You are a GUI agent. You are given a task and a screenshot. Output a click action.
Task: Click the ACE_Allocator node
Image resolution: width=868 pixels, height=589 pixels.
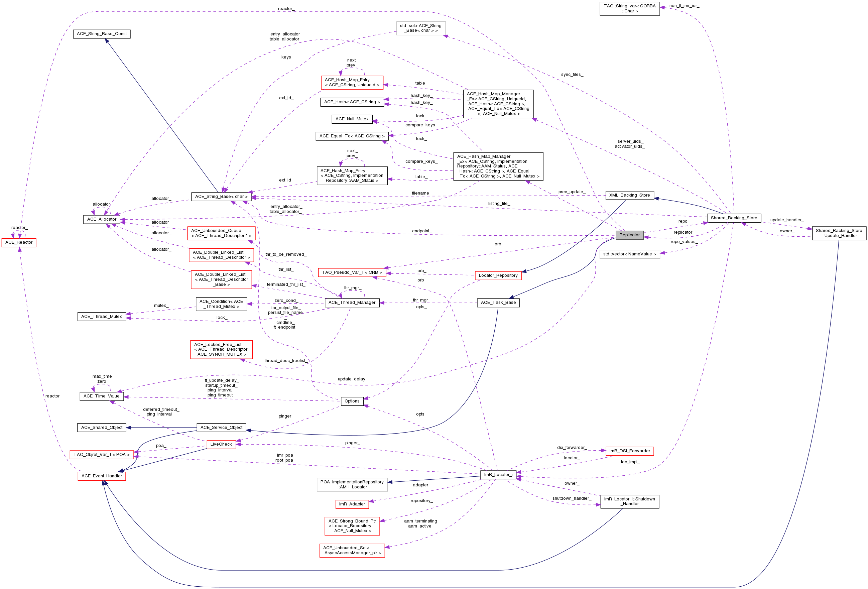click(x=102, y=219)
